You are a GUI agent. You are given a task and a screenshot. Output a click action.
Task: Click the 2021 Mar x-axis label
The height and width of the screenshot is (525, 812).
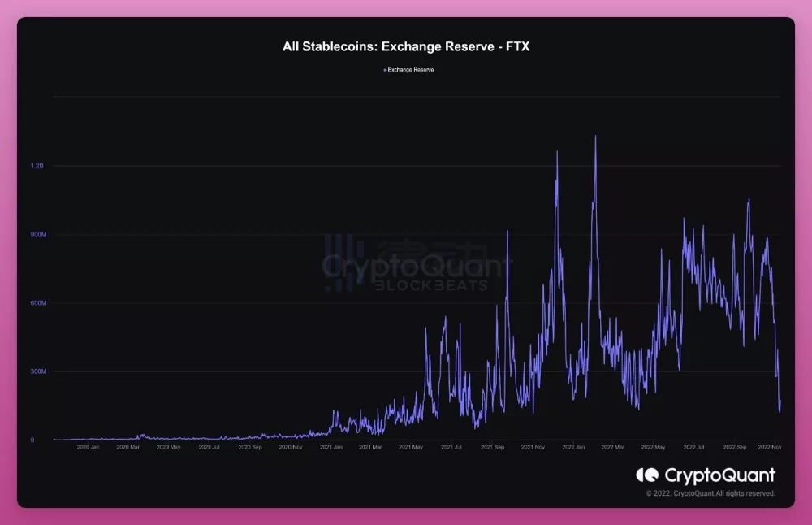(370, 447)
